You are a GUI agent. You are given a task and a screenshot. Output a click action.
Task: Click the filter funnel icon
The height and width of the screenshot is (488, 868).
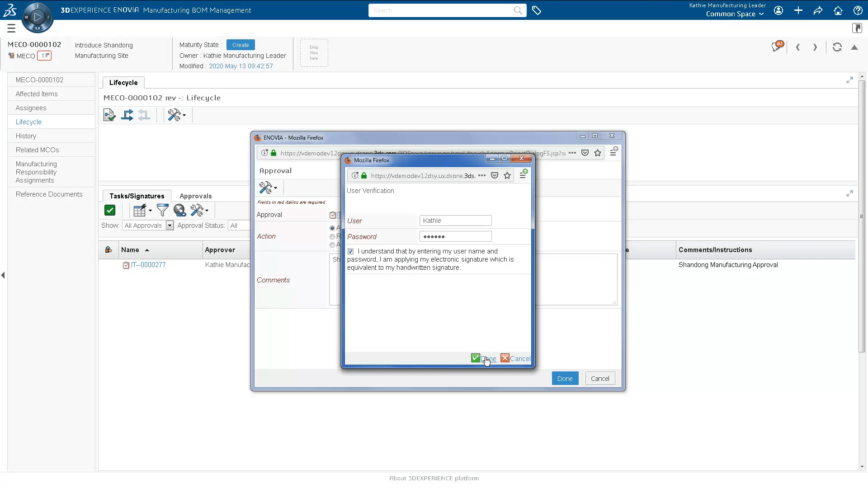pos(162,210)
